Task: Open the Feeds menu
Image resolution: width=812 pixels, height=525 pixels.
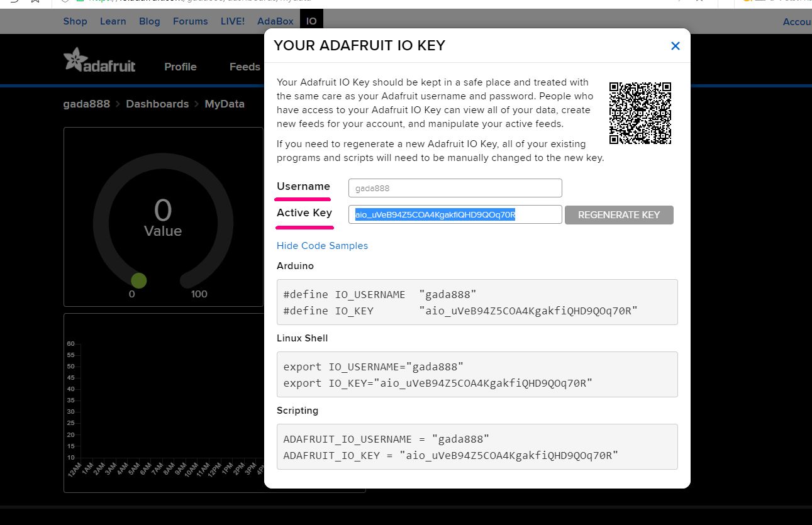Action: pos(245,67)
